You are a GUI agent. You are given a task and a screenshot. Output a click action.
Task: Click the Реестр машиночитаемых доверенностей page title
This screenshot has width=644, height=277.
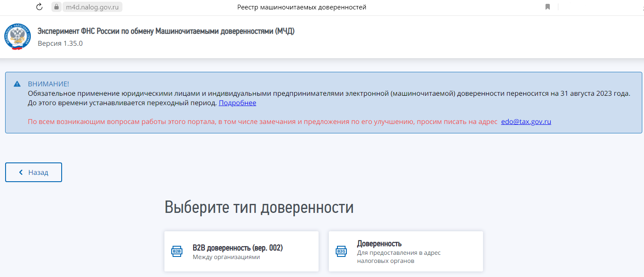pos(301,7)
